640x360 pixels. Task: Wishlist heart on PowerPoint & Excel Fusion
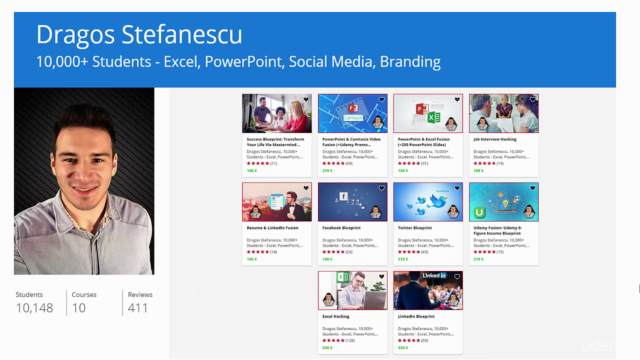click(x=457, y=99)
